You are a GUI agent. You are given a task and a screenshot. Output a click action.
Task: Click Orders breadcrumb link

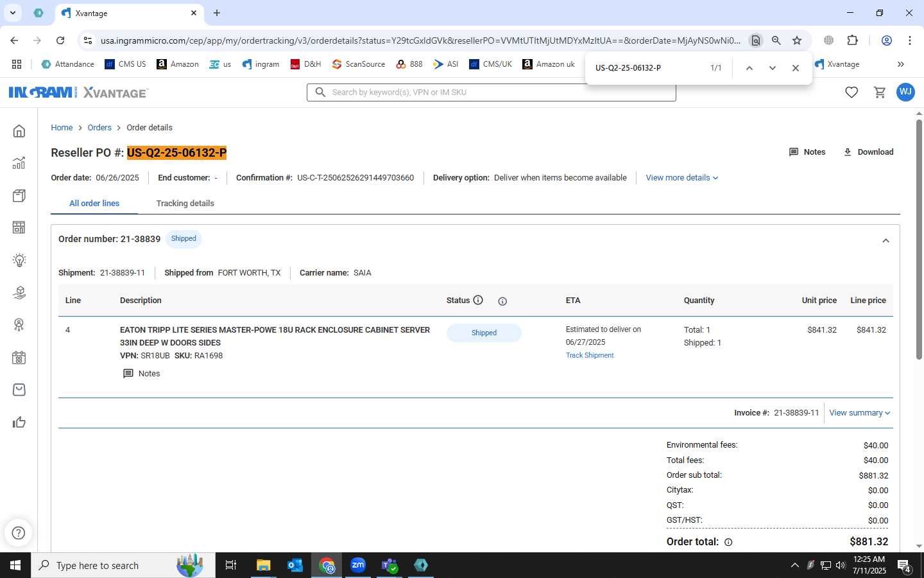click(x=99, y=128)
